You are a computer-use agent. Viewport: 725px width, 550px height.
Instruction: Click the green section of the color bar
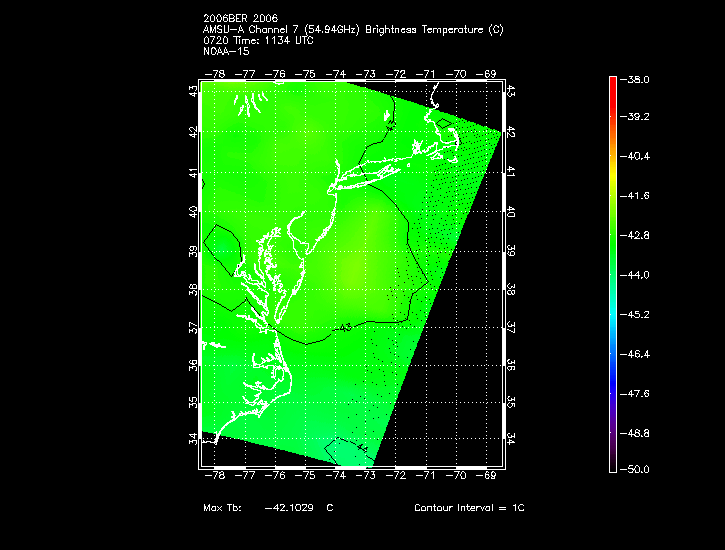click(x=613, y=245)
